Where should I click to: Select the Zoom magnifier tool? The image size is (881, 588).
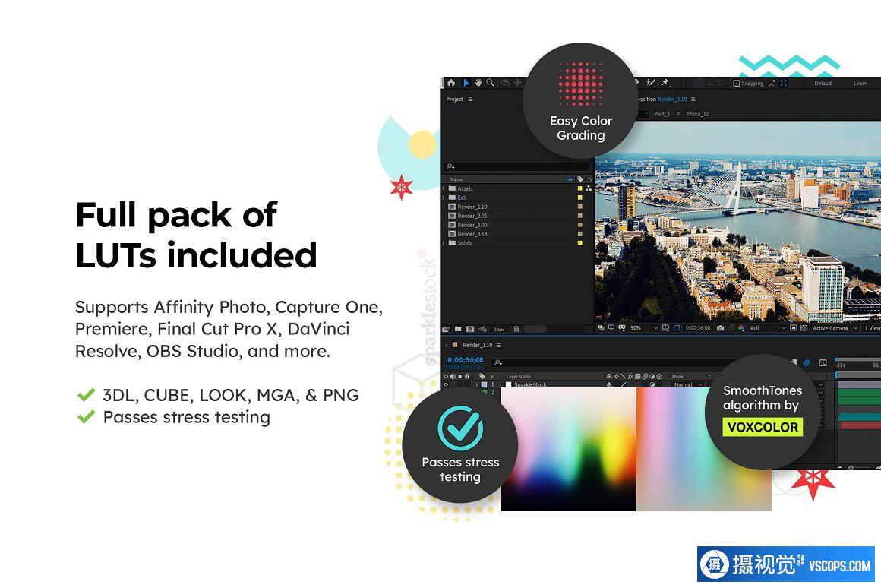click(x=491, y=83)
